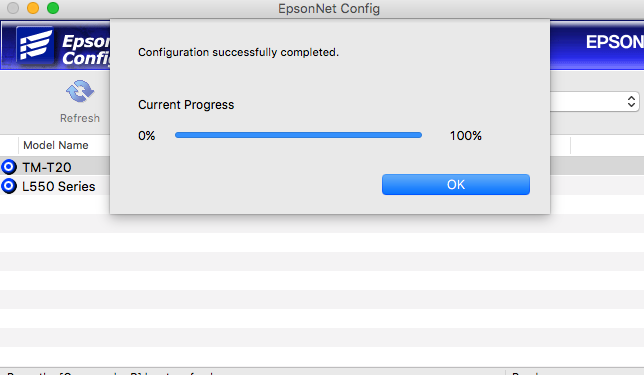Viewport: 644px width, 375px height.
Task: Click the Refresh arrows icon
Action: pyautogui.click(x=80, y=91)
